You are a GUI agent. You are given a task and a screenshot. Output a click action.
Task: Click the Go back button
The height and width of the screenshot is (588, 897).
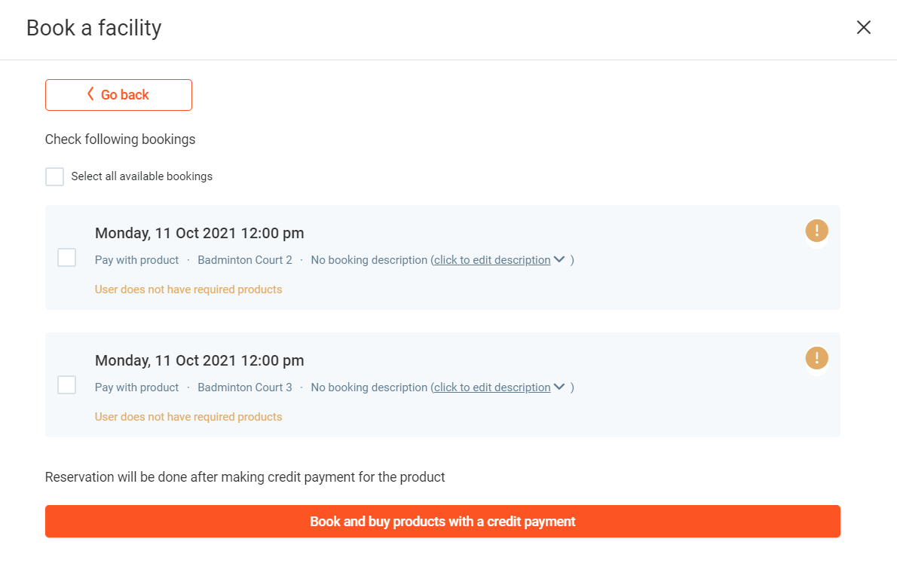(x=118, y=95)
